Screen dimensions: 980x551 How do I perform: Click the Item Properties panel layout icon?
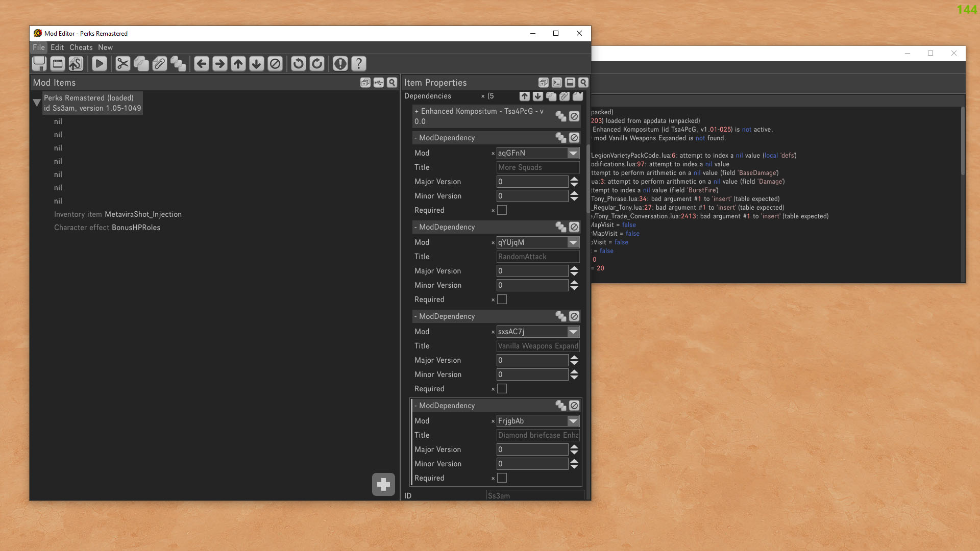(570, 83)
